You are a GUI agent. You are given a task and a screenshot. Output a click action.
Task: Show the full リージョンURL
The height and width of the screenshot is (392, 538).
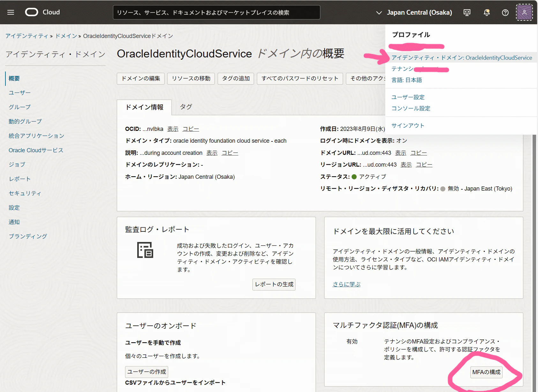(406, 165)
